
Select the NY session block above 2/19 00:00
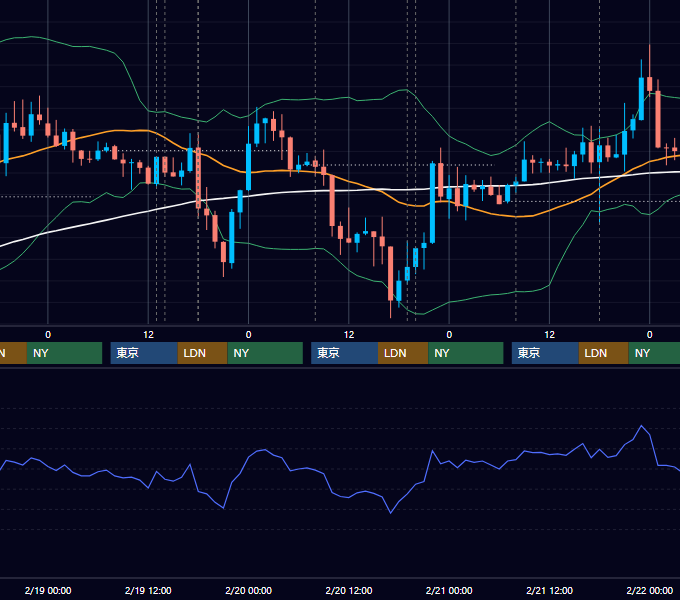pyautogui.click(x=64, y=353)
